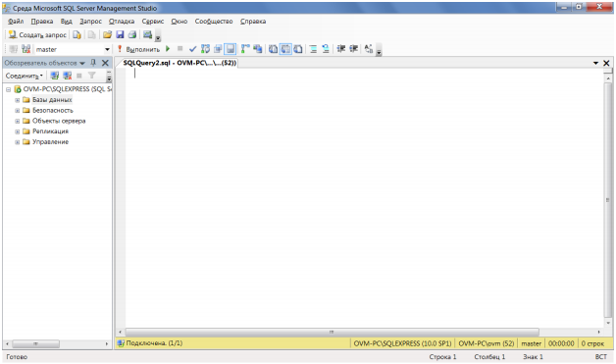Parse the query with the blue checkmark icon
This screenshot has height=364, width=616.
pyautogui.click(x=192, y=49)
